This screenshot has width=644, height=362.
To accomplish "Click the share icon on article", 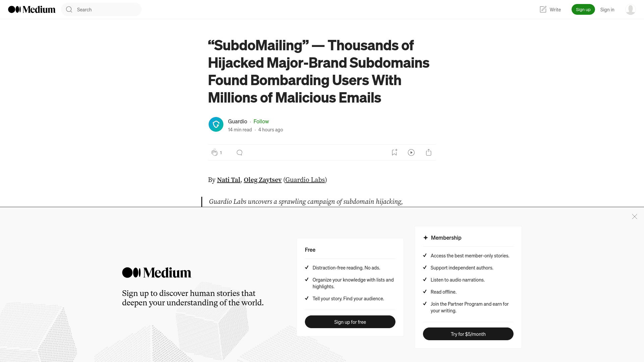I will pyautogui.click(x=429, y=152).
